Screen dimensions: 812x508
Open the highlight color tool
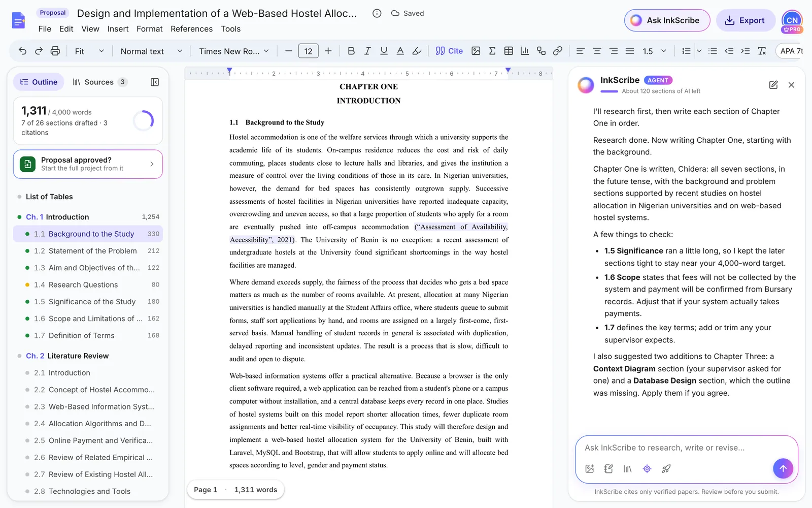(x=417, y=51)
